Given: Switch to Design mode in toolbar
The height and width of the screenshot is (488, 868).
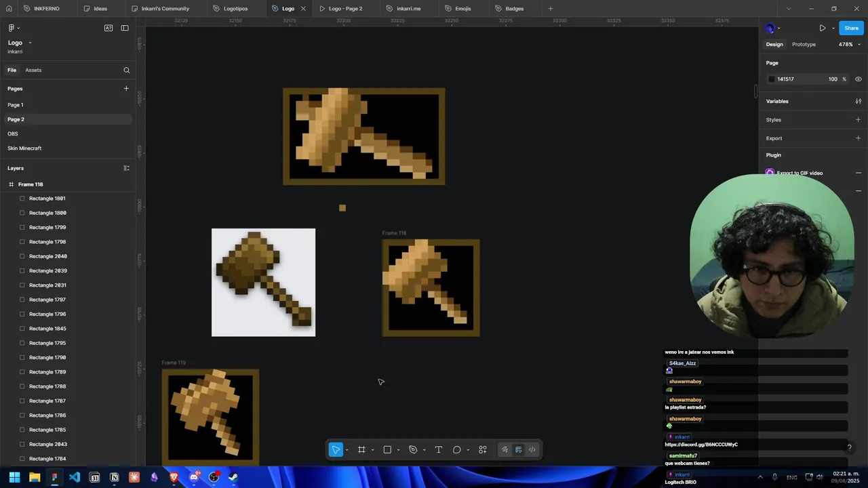Looking at the screenshot, I should pyautogui.click(x=519, y=449).
